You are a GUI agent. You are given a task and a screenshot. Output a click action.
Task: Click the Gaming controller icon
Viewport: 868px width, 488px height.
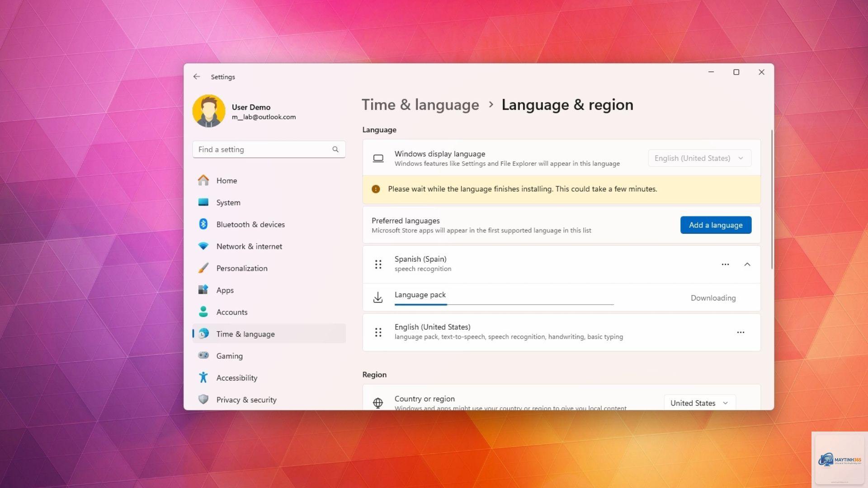click(203, 356)
